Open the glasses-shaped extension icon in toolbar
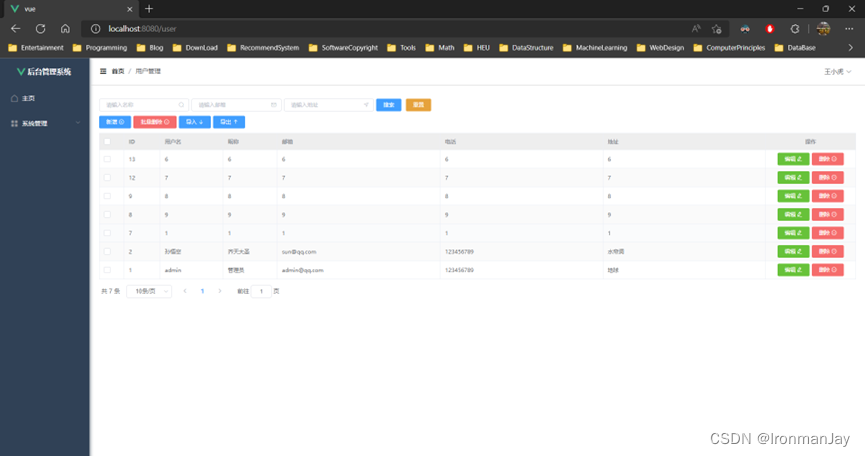The width and height of the screenshot is (865, 456). tap(745, 29)
